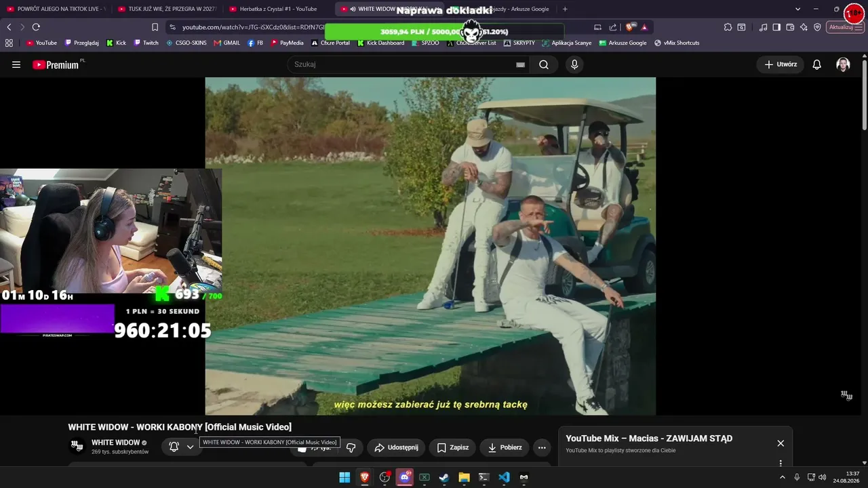Toggle channel notification bell for WHITE WIDOW

(174, 447)
